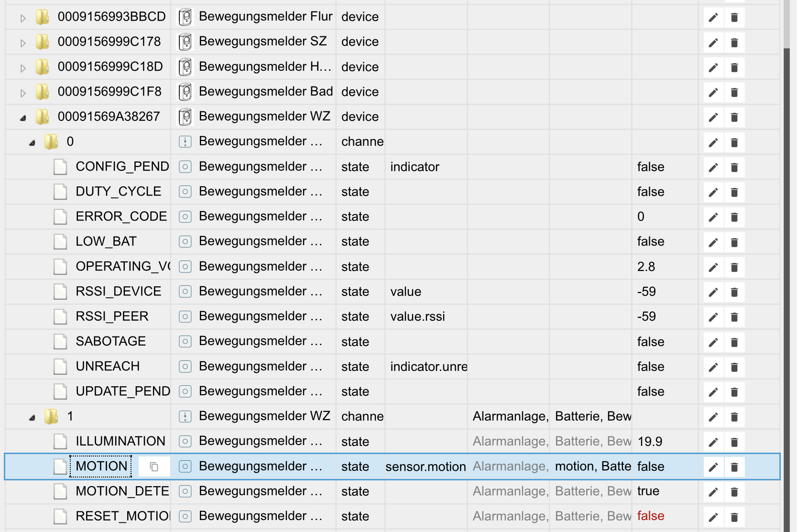Collapse the 00091569A38267 device node

coord(23,118)
